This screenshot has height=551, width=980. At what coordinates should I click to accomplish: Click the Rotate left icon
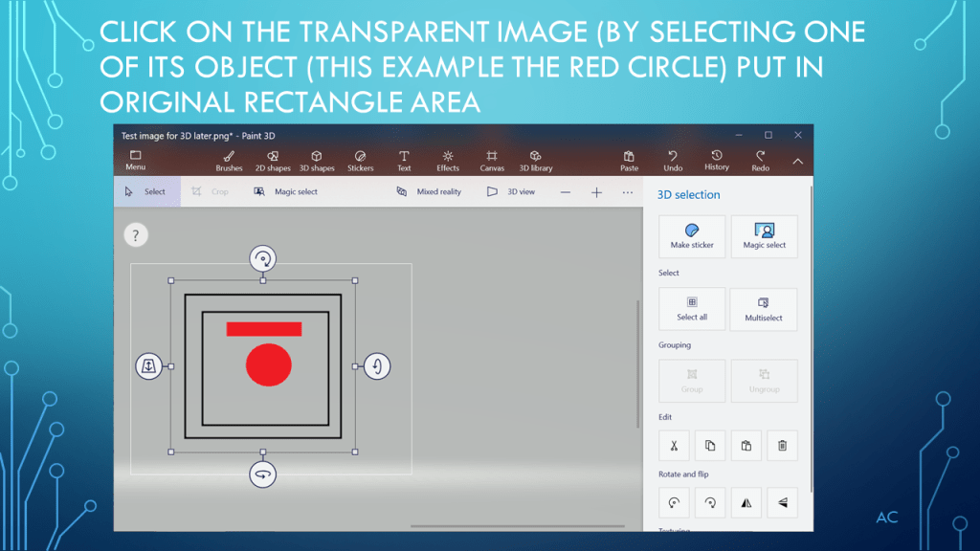(x=674, y=502)
